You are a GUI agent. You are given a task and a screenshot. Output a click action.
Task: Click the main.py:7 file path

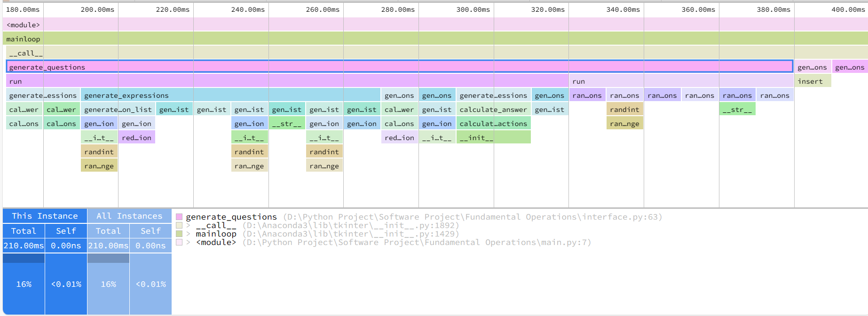(x=417, y=242)
